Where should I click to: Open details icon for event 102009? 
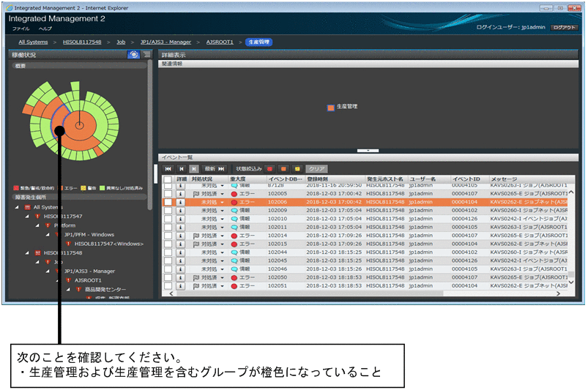(181, 211)
